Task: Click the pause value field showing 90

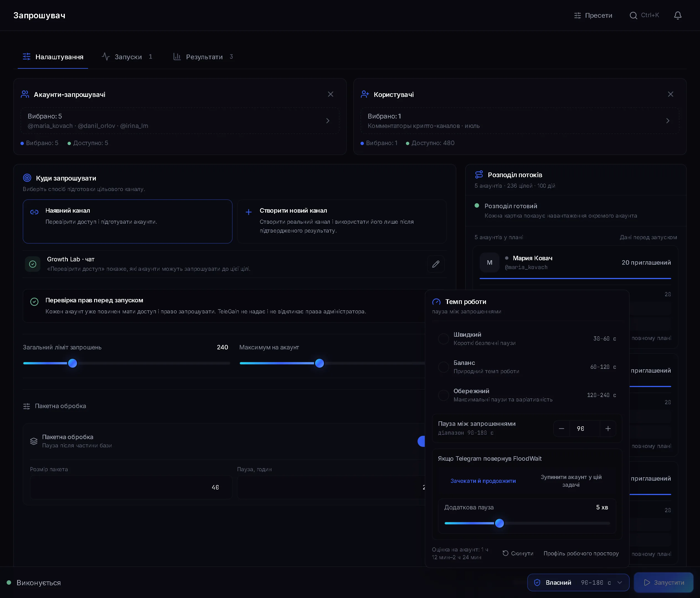Action: (585, 428)
